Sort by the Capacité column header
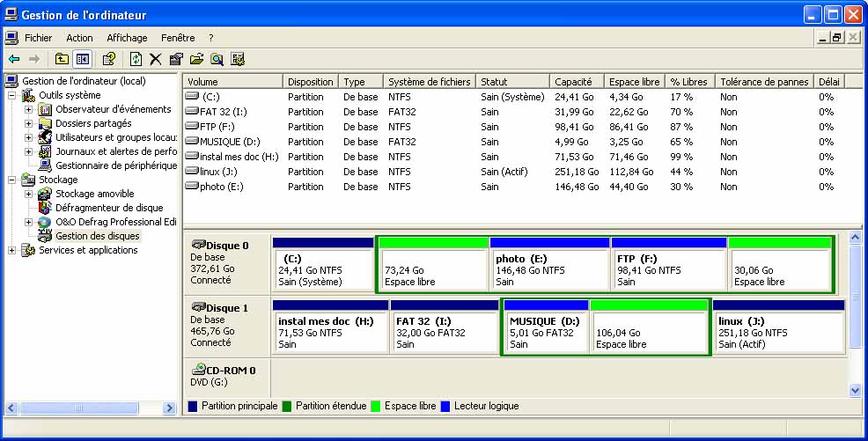Viewport: 868px width, 441px height. (577, 81)
